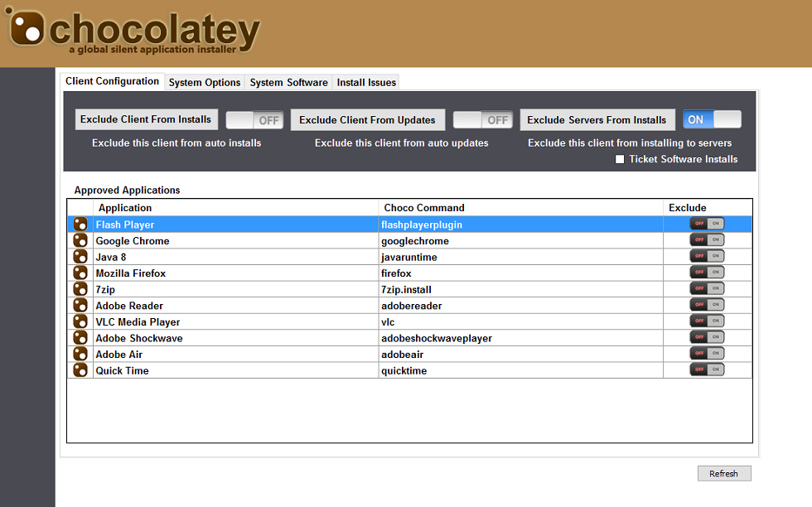
Task: Click the Chocolatey icon beside Adobe Reader
Action: [x=80, y=305]
